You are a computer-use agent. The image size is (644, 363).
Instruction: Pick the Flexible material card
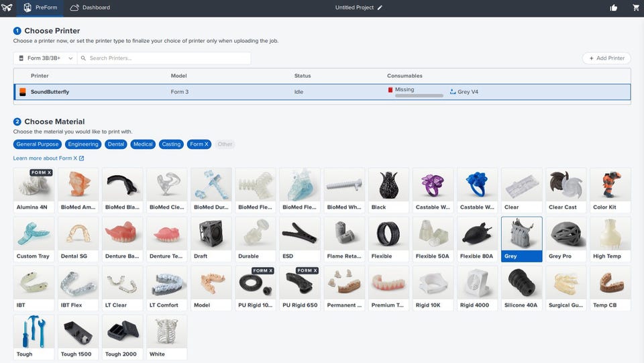tap(388, 240)
